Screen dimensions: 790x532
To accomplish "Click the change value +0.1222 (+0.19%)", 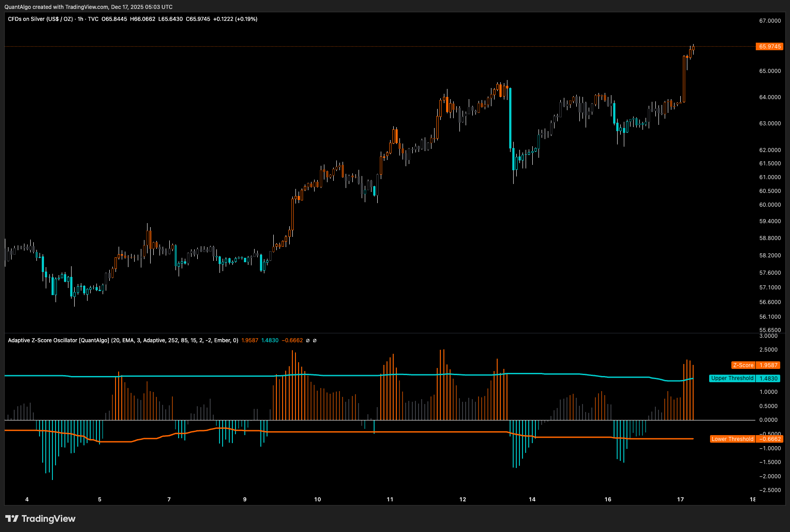I will click(x=235, y=19).
